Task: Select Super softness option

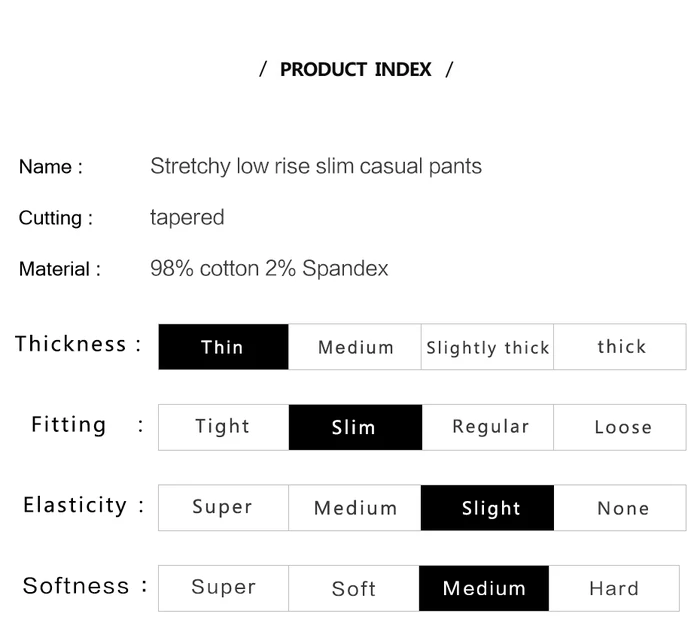Action: point(223,588)
